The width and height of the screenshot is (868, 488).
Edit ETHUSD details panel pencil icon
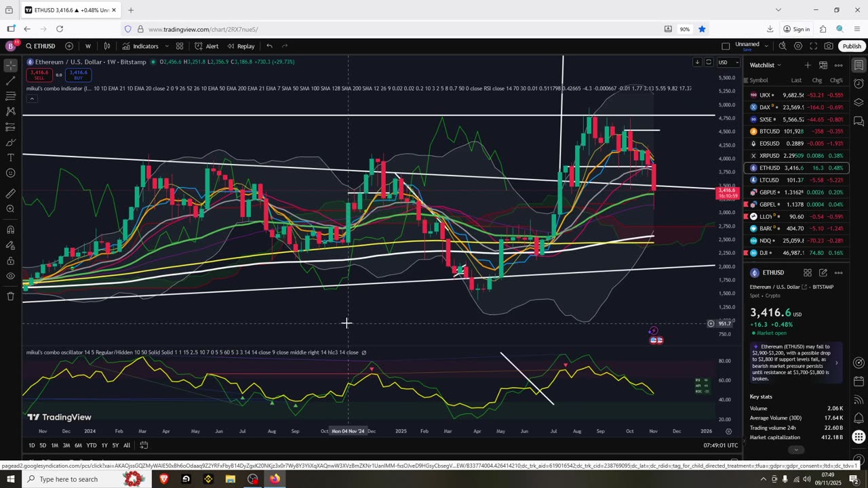pyautogui.click(x=823, y=272)
